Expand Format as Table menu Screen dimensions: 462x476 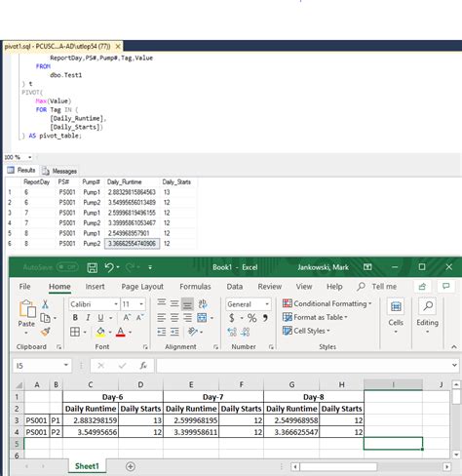click(315, 317)
